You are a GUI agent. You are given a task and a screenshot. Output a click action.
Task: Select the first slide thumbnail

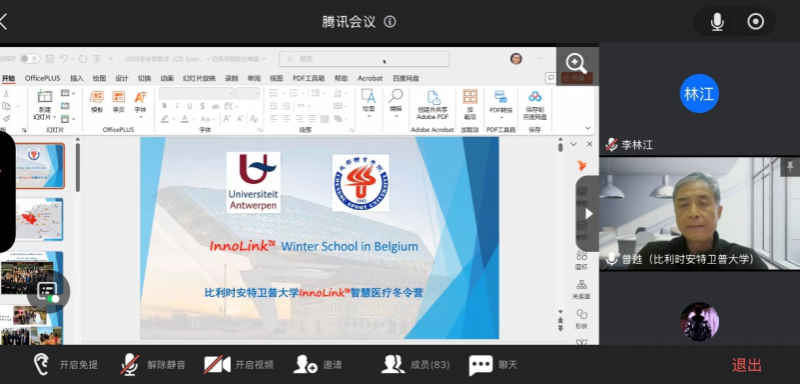tap(40, 166)
